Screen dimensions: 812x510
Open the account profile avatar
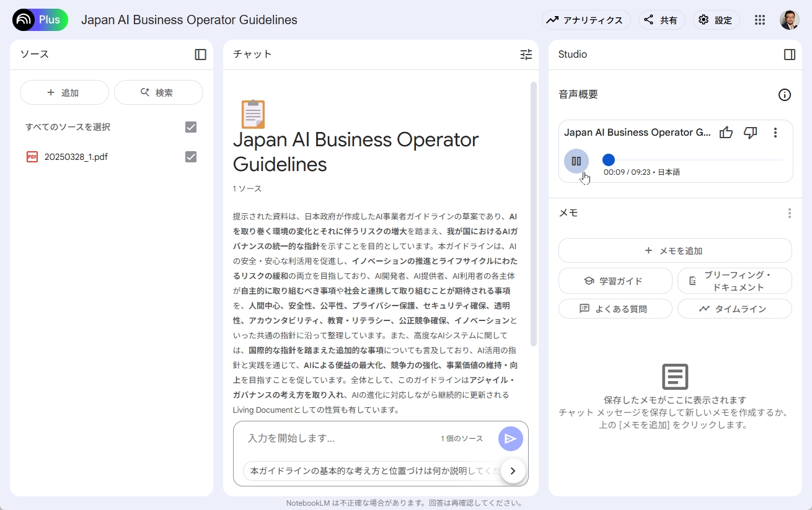click(x=790, y=20)
